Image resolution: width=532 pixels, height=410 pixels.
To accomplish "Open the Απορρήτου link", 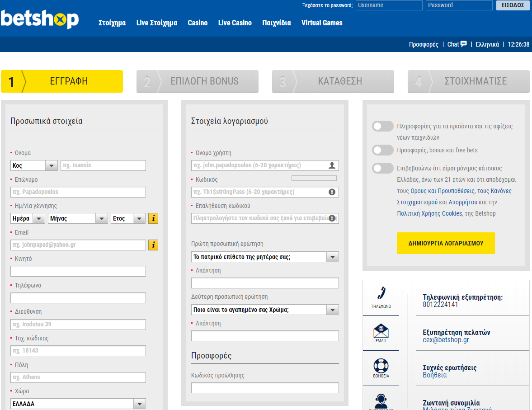I will 463,202.
